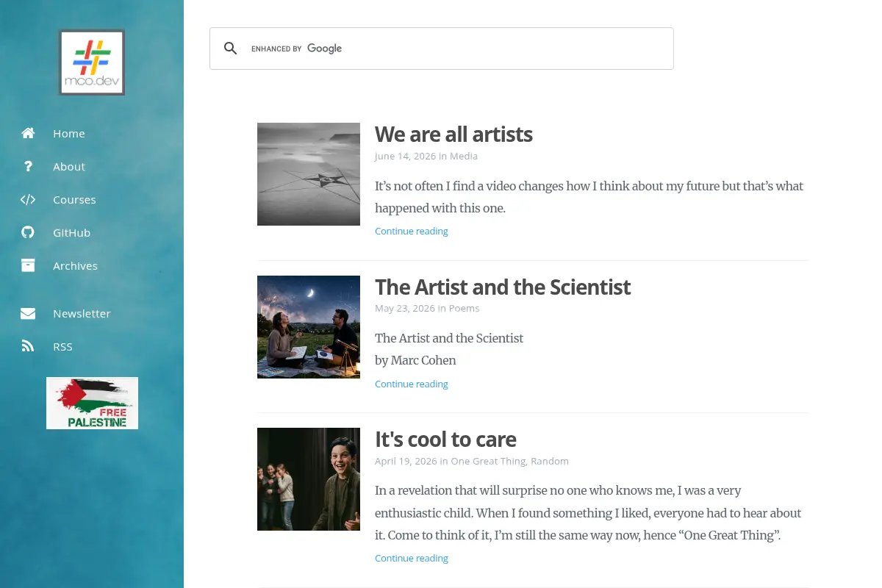Open the "It's cool to care" thumbnail
This screenshot has width=882, height=588.
click(x=309, y=479)
